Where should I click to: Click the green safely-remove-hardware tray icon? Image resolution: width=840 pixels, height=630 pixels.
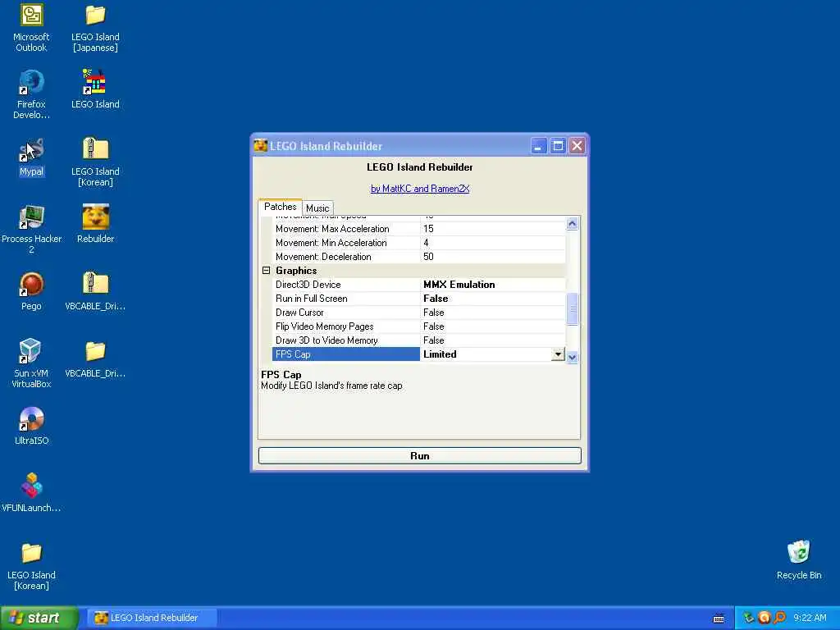[748, 618]
